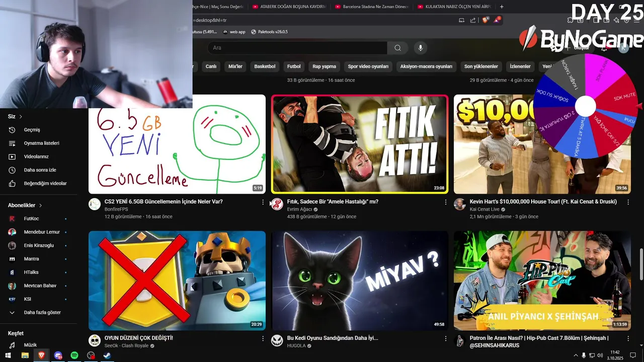
Task: Open BonfireFPS channel avatar
Action: click(95, 204)
